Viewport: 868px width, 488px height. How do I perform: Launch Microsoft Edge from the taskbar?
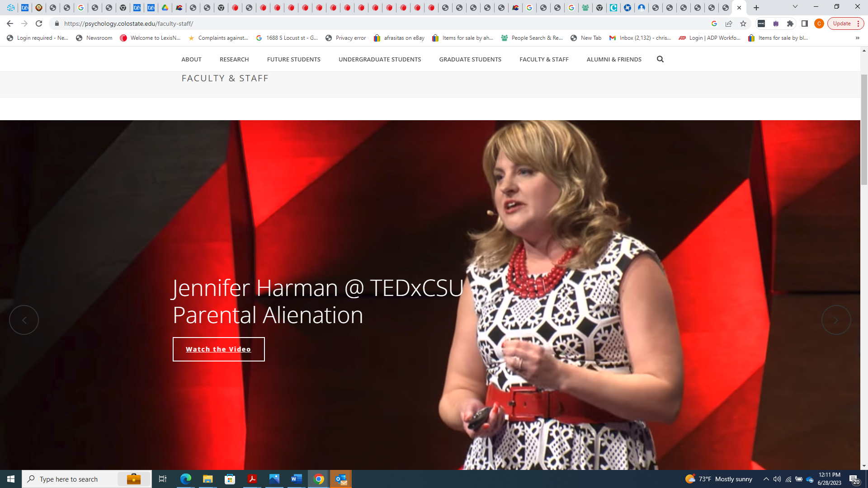coord(185,479)
